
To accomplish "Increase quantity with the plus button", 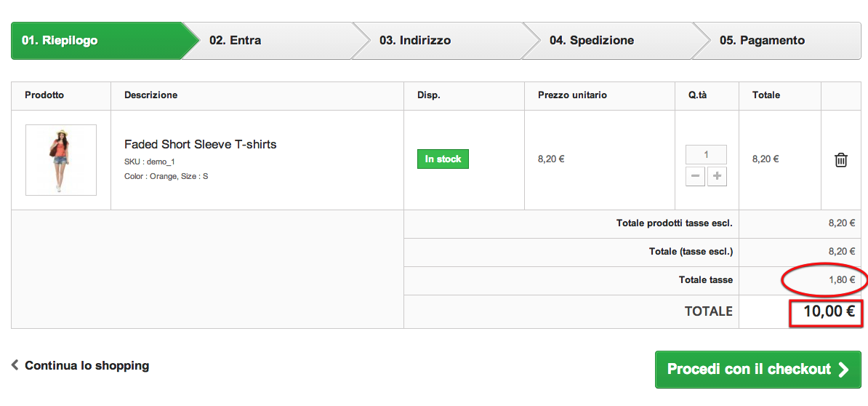I will tap(717, 176).
